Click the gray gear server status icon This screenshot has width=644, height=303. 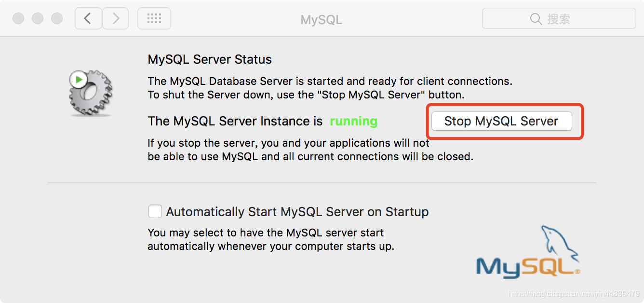click(91, 93)
